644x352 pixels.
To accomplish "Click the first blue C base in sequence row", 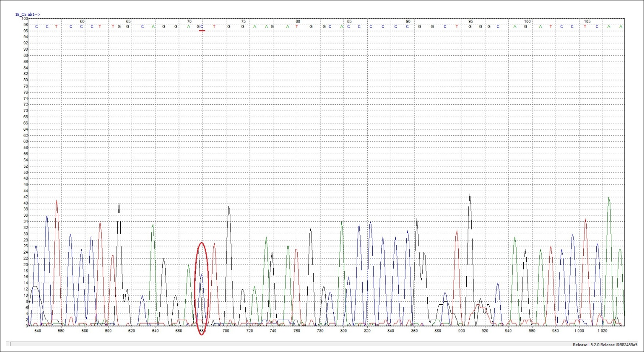I will (x=37, y=27).
